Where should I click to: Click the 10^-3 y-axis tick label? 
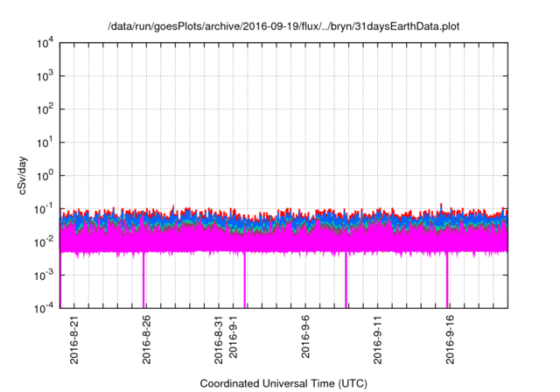43,275
